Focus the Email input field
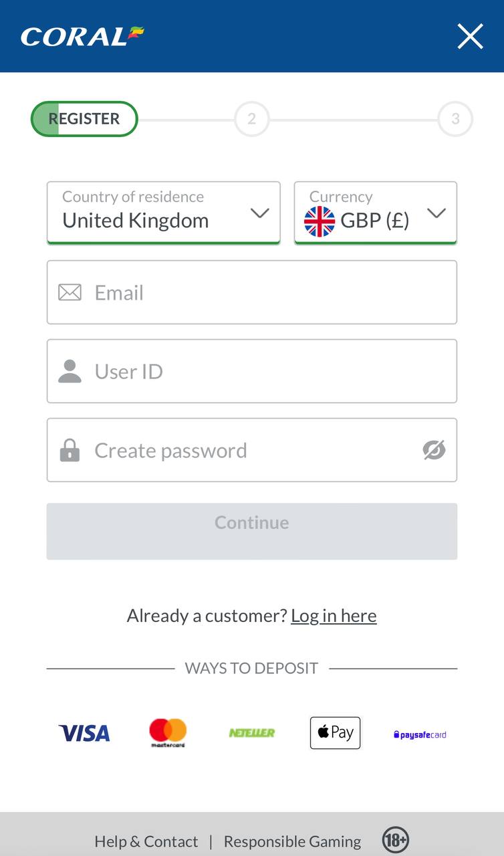 pos(252,292)
